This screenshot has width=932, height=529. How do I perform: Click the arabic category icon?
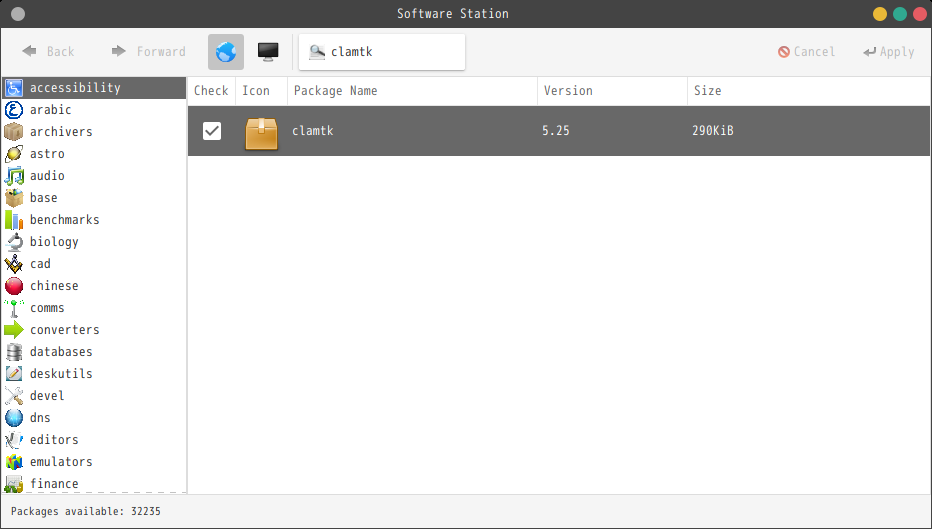tap(14, 110)
